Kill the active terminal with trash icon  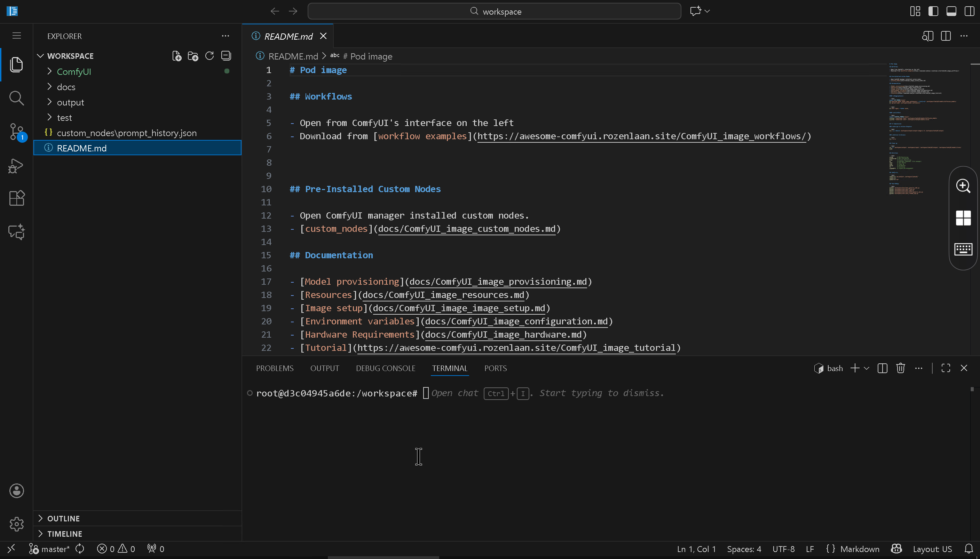[900, 368]
